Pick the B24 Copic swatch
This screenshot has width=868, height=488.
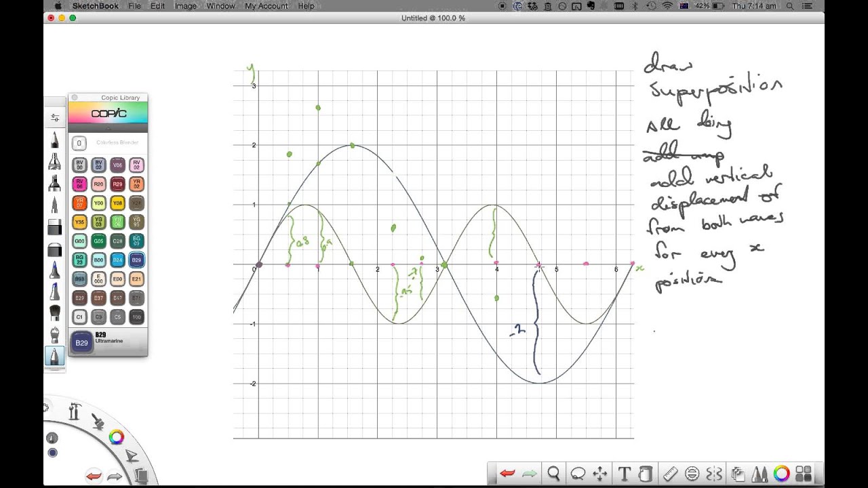click(117, 260)
